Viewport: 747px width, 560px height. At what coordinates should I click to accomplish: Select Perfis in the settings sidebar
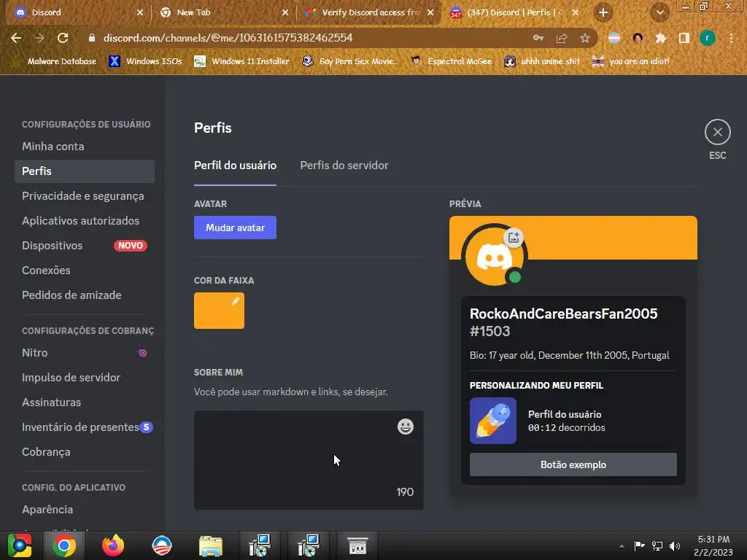click(85, 171)
